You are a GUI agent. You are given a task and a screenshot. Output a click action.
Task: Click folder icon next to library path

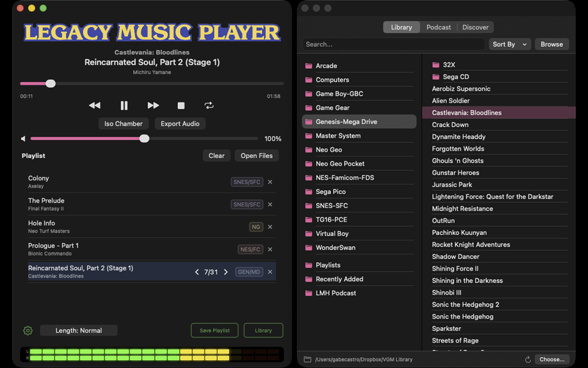tap(307, 359)
